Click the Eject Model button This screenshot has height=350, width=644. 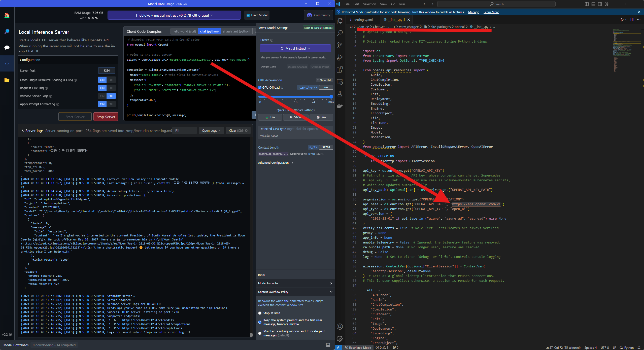pyautogui.click(x=257, y=15)
